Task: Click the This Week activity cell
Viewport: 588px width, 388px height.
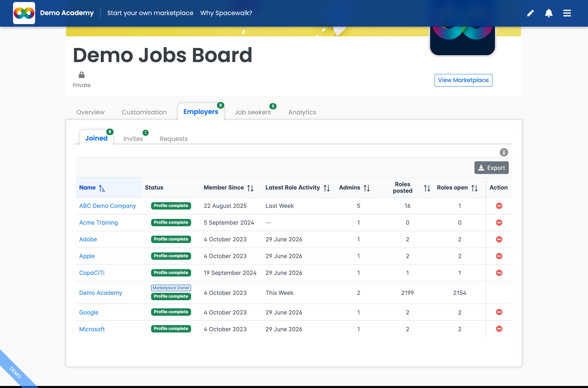Action: point(279,293)
